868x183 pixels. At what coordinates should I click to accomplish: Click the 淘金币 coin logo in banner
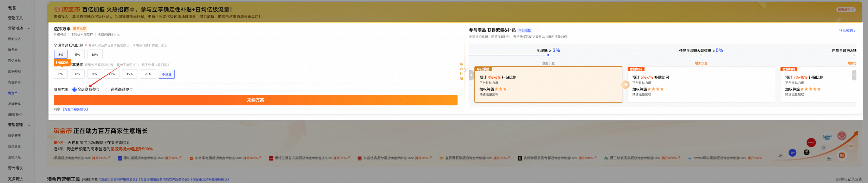(57, 9)
